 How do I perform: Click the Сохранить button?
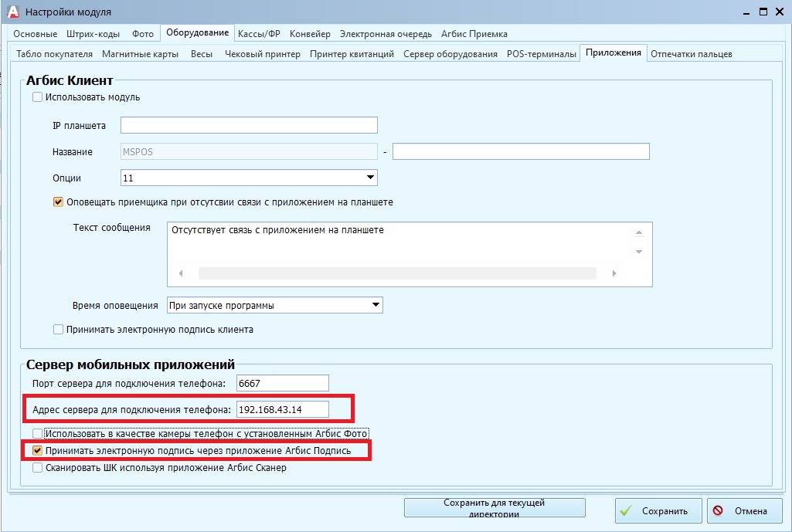[x=658, y=511]
